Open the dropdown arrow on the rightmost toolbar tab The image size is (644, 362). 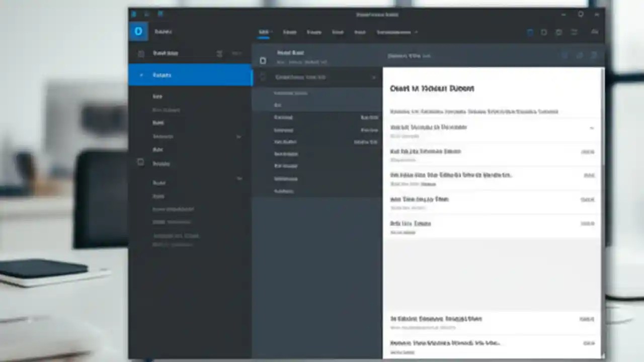tap(416, 32)
